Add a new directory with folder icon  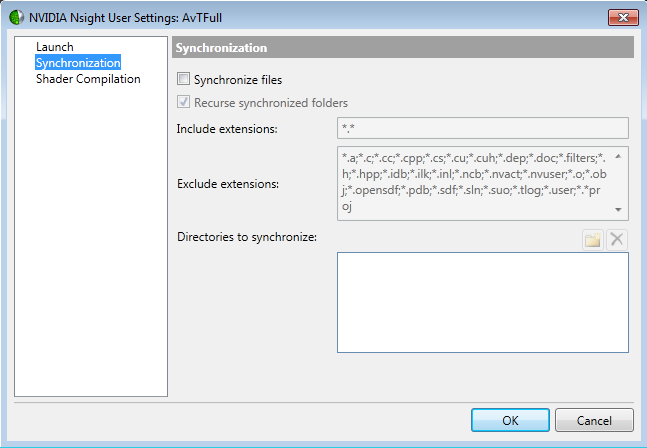tap(593, 240)
